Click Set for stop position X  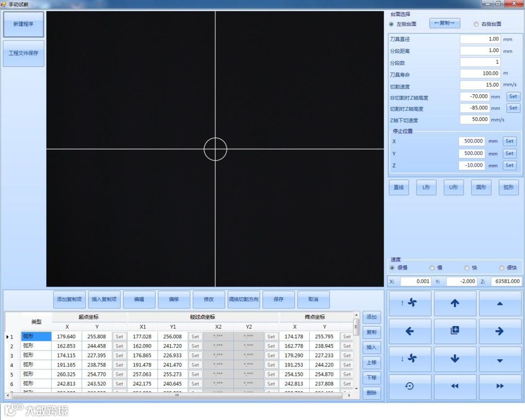coord(509,141)
